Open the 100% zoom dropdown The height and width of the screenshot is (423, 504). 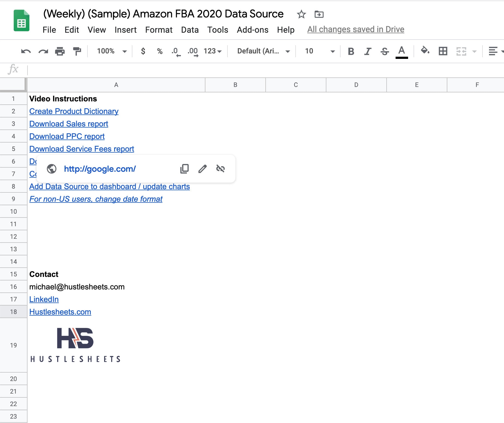pyautogui.click(x=112, y=51)
